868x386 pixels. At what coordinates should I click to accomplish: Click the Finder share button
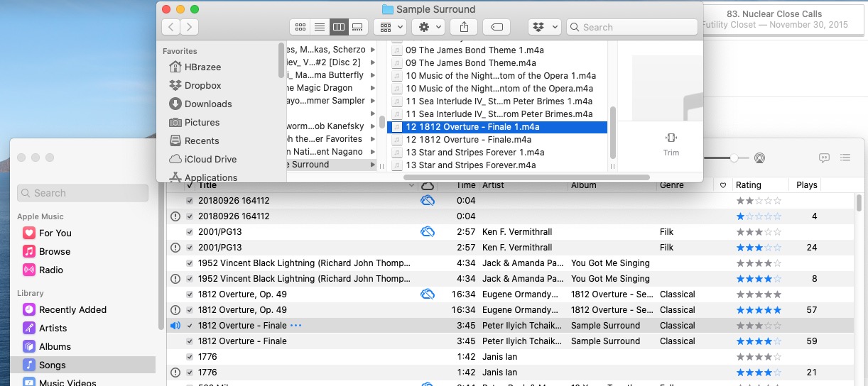pyautogui.click(x=464, y=27)
